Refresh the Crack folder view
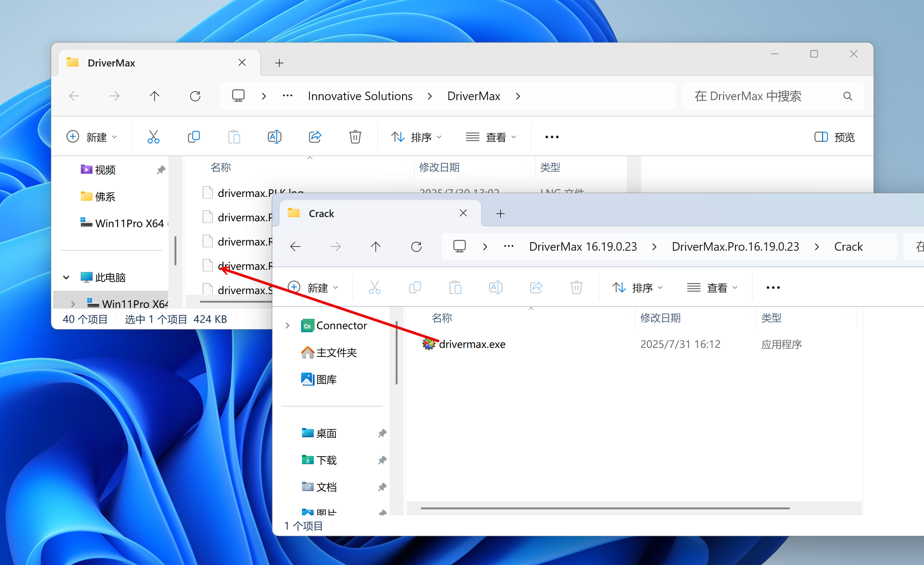This screenshot has height=565, width=924. (x=416, y=247)
